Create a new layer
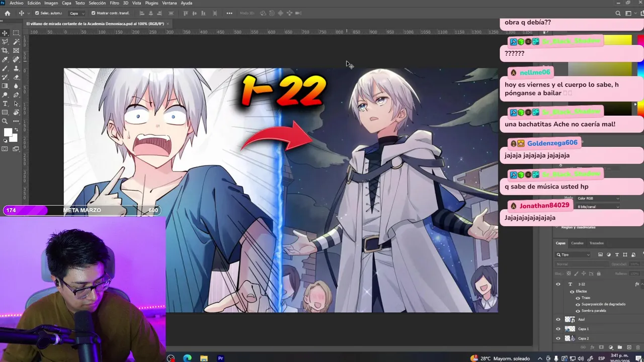 tap(629, 347)
